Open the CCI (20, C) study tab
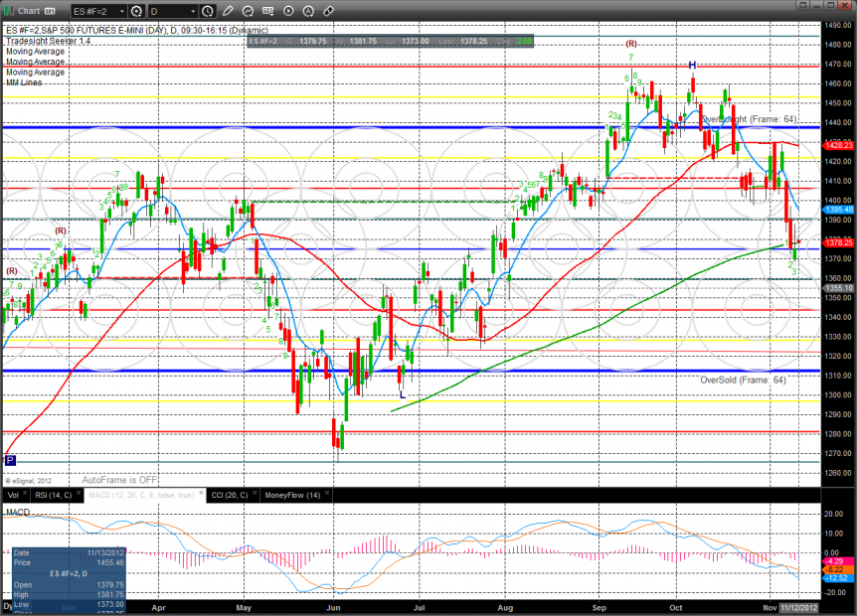857x616 pixels. pos(230,495)
